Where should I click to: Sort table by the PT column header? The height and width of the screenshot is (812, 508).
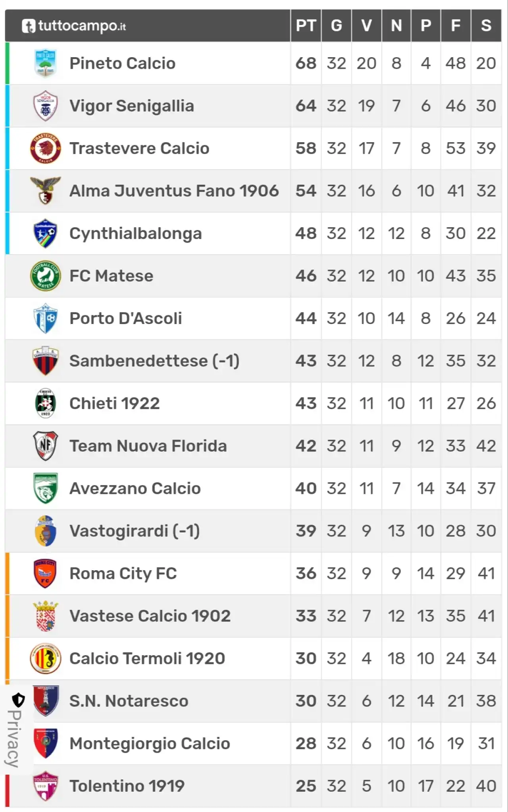coord(306,25)
